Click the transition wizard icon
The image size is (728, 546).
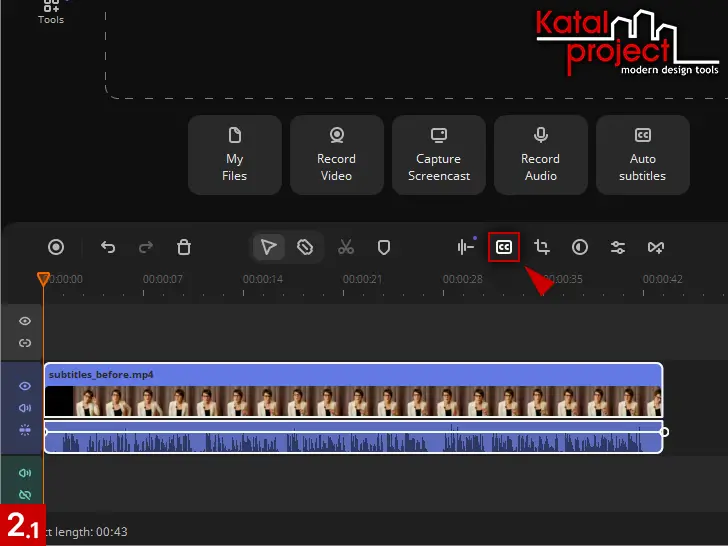(x=656, y=247)
